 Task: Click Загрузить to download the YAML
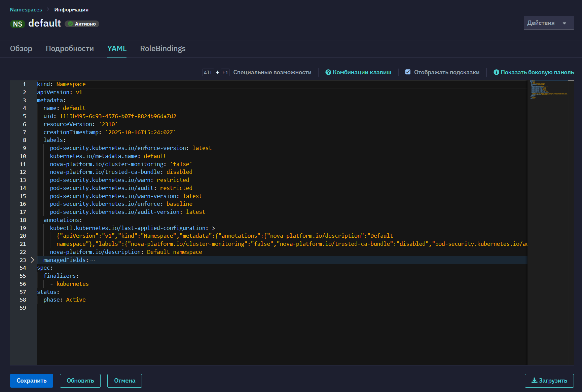(549, 381)
